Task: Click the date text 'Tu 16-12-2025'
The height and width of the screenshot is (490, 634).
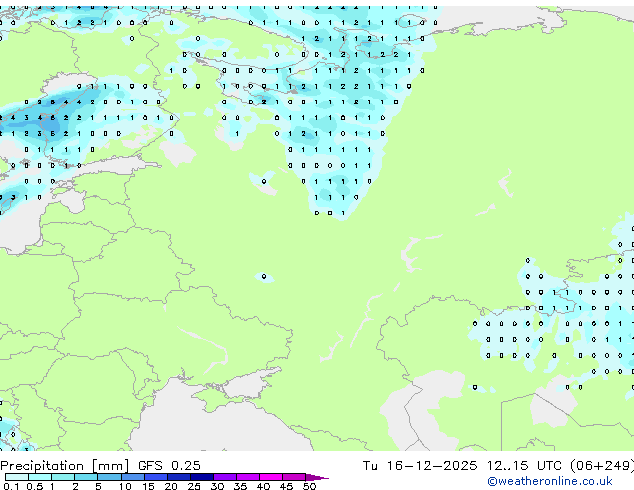Action: (420, 466)
